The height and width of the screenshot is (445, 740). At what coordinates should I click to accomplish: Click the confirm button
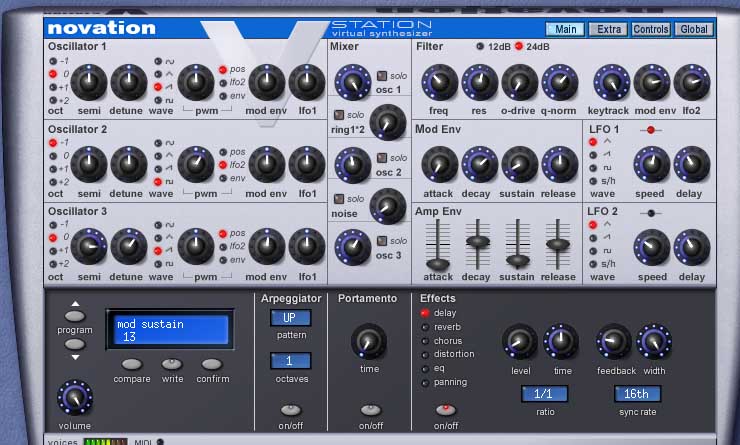pos(212,364)
